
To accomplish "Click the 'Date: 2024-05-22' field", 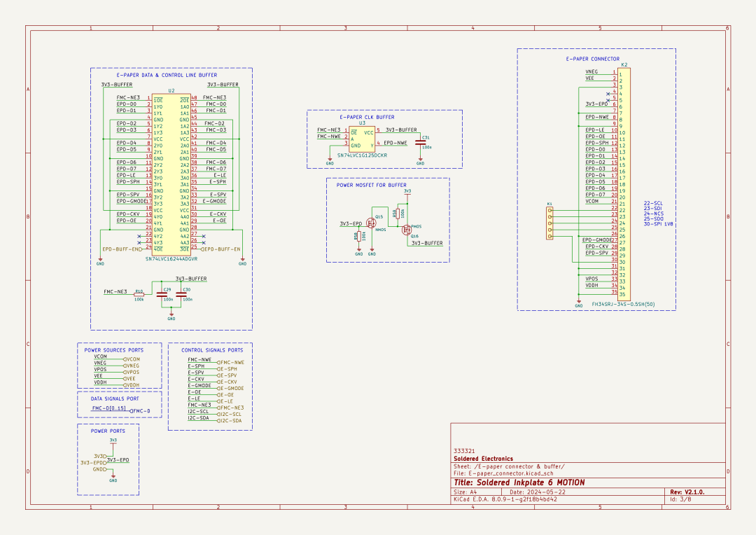I will pos(538,492).
